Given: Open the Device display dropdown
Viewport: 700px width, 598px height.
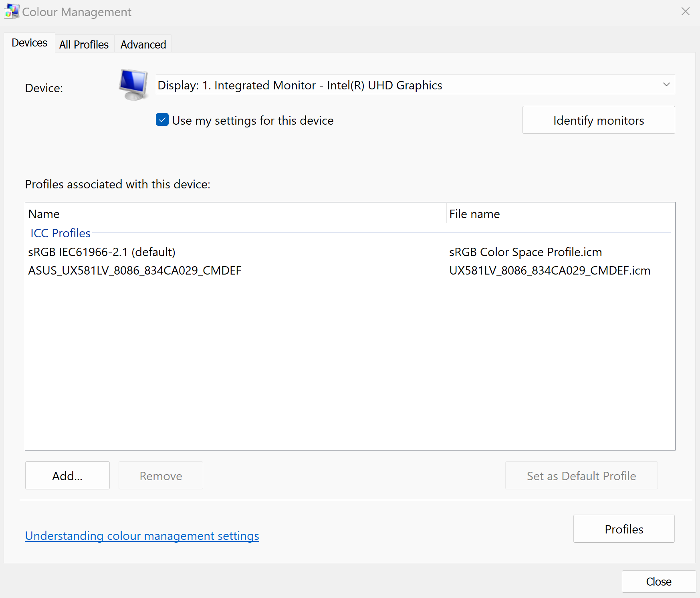Looking at the screenshot, I should pyautogui.click(x=415, y=85).
